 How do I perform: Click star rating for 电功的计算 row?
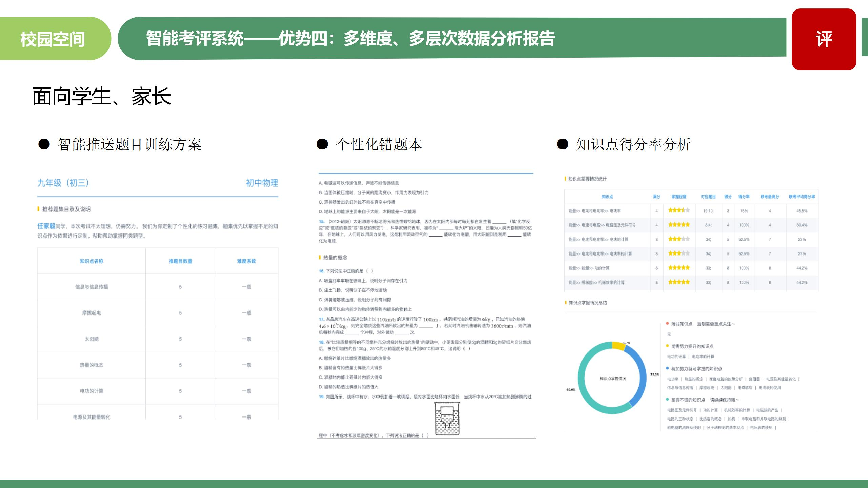679,239
